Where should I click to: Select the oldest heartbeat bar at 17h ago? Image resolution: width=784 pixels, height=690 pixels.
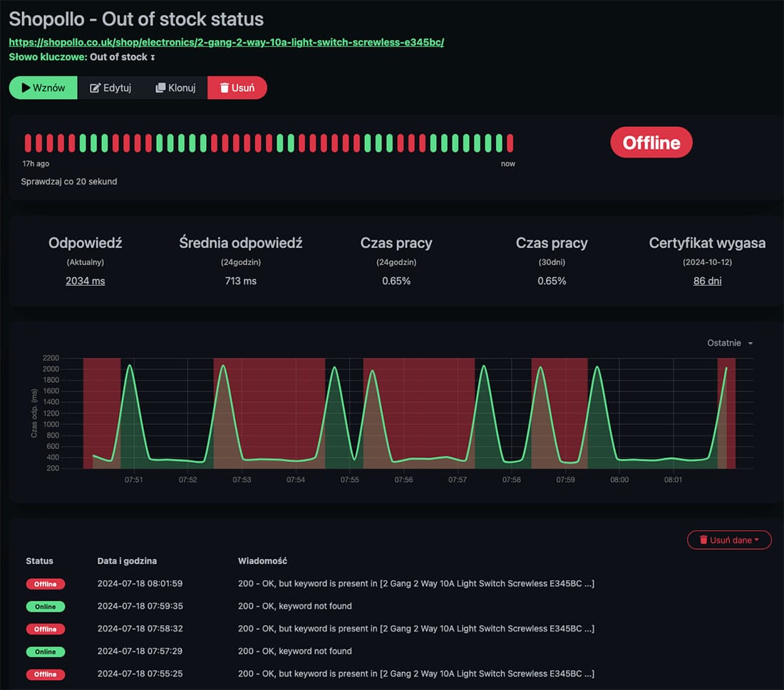(28, 143)
